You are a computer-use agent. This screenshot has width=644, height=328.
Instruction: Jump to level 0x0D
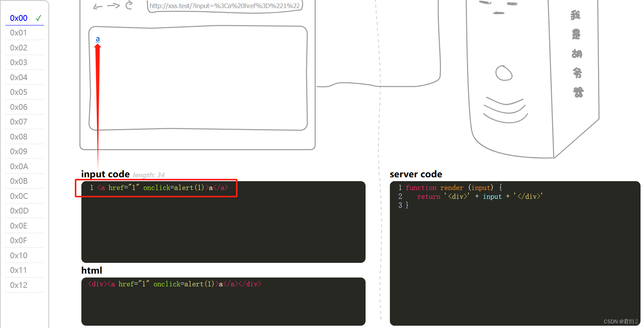pos(19,211)
